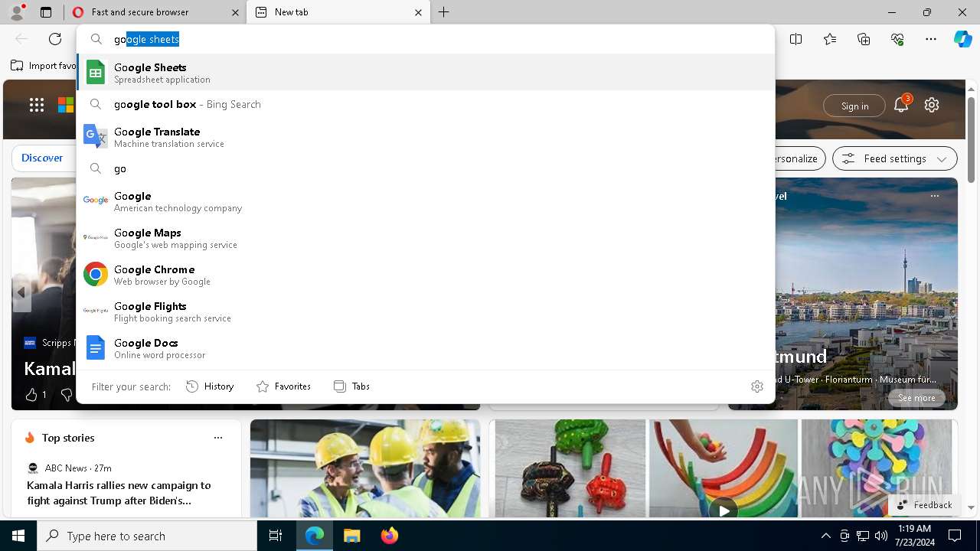Image resolution: width=980 pixels, height=551 pixels.
Task: Open the construction workers story thumbnail
Action: click(x=365, y=468)
